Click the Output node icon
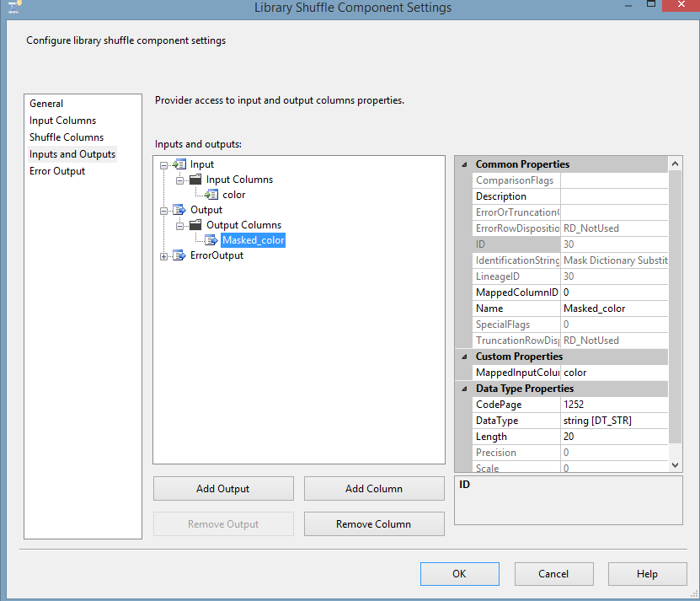 pyautogui.click(x=179, y=210)
